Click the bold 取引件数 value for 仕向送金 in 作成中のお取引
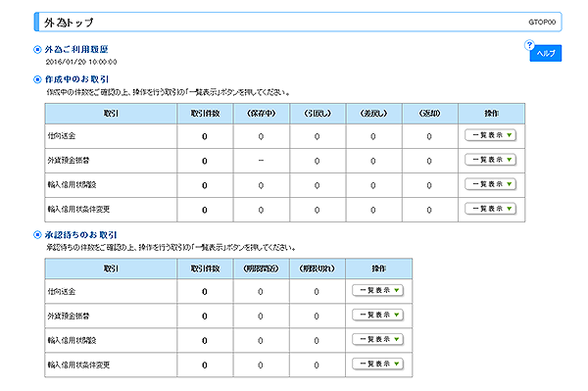 coord(205,136)
